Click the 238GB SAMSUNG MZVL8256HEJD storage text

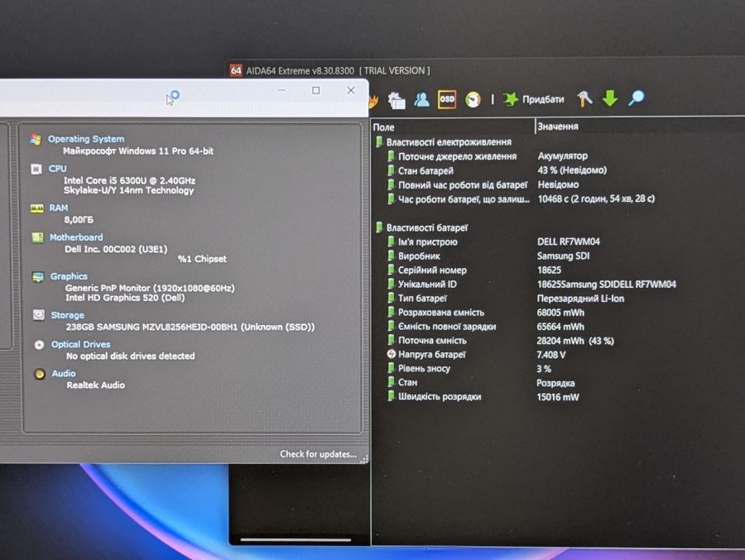pyautogui.click(x=190, y=327)
